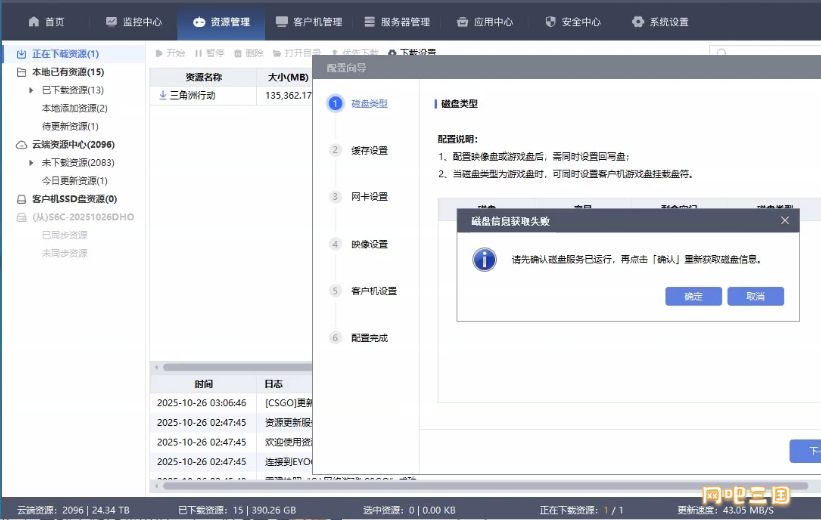This screenshot has height=520, width=821.
Task: Click 确定 in the error dialog
Action: pyautogui.click(x=693, y=296)
